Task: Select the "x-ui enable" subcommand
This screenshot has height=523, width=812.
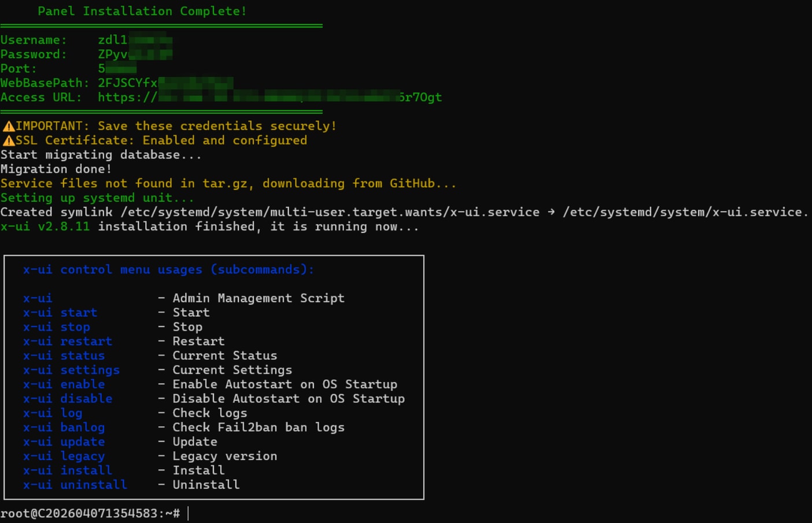Action: 64,384
